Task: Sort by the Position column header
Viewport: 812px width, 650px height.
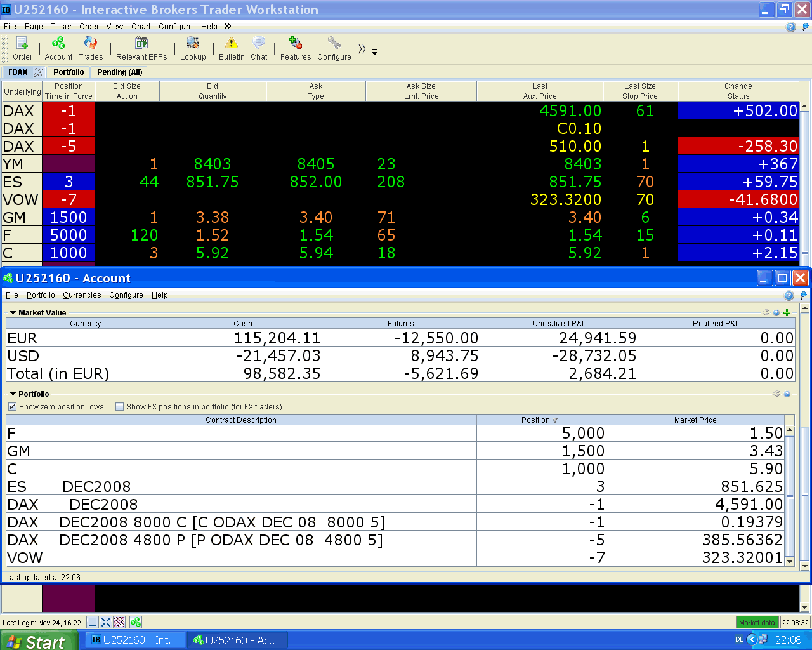Action: click(540, 420)
